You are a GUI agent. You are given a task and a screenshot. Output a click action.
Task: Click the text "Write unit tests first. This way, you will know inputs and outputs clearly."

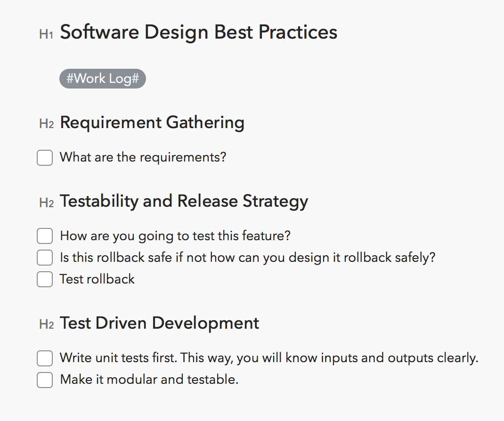point(269,358)
